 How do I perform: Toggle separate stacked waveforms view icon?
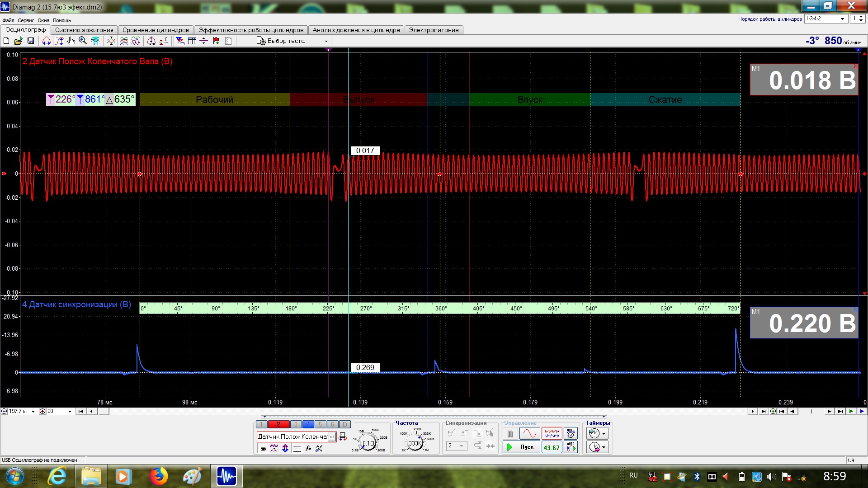123,41
